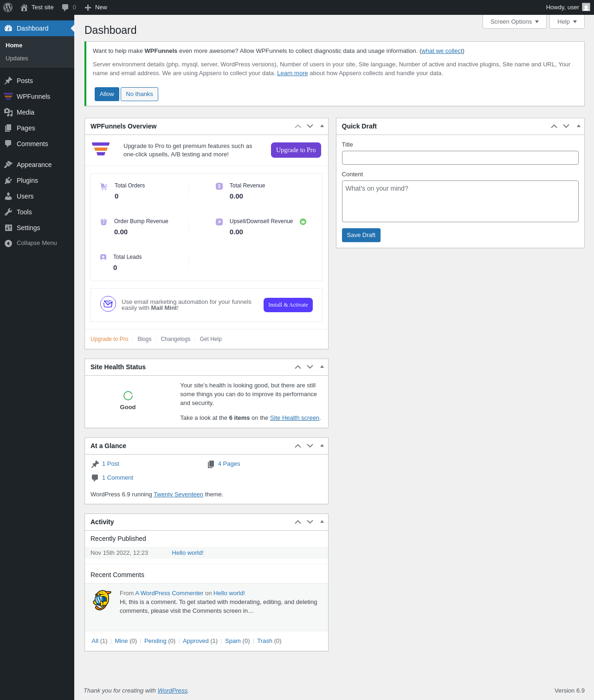Click the WordPress logo in admin bar
The height and width of the screenshot is (700, 594).
pyautogui.click(x=8, y=7)
